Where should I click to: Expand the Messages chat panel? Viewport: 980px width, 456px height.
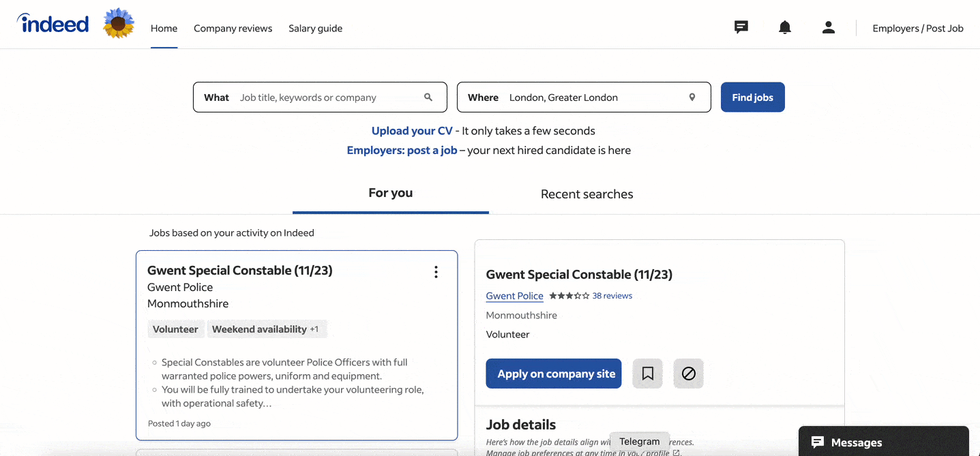tap(883, 442)
